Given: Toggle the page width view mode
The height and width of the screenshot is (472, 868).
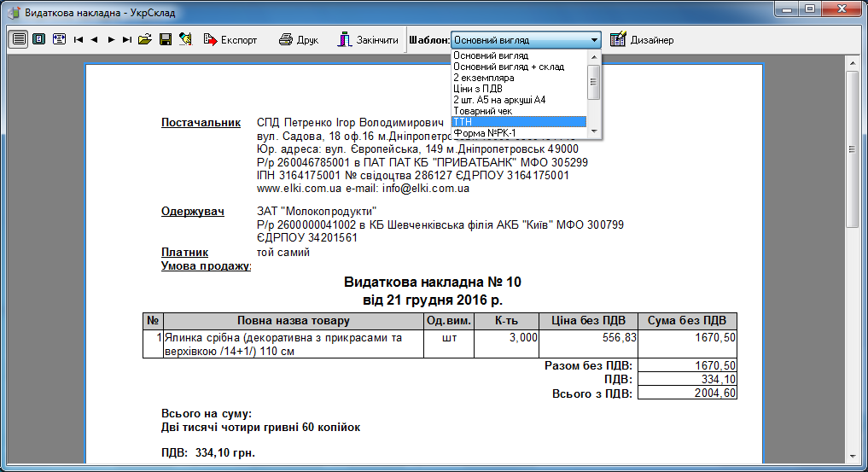Looking at the screenshot, I should pyautogui.click(x=18, y=40).
